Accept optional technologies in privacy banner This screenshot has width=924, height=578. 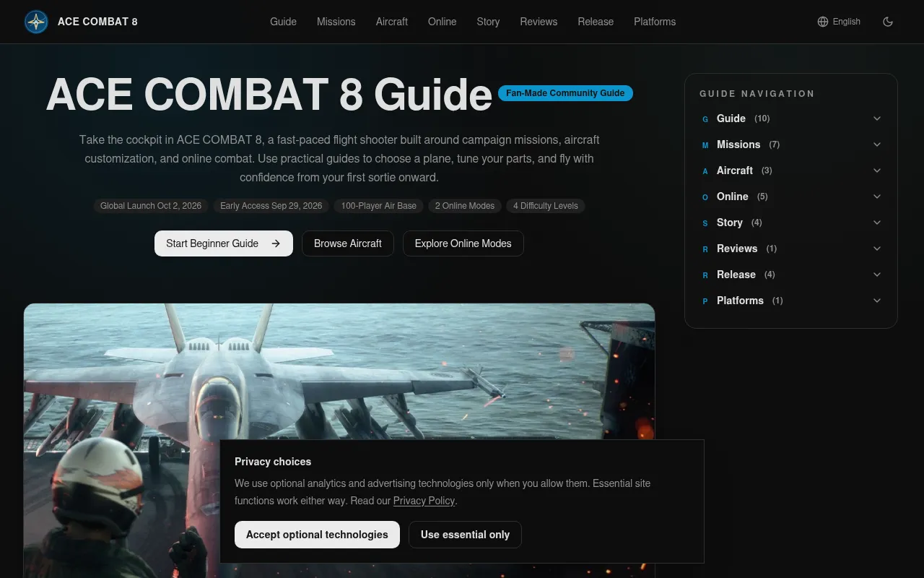click(x=317, y=535)
